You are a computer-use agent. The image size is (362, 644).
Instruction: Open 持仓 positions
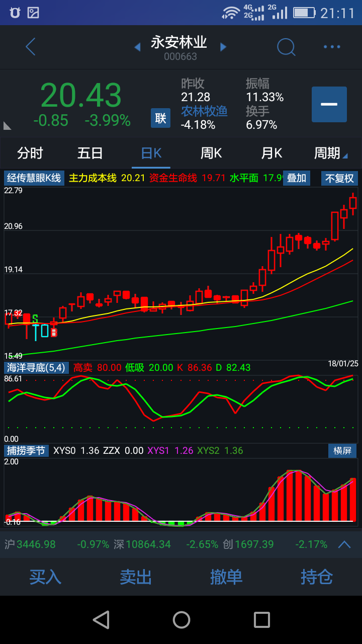click(x=317, y=577)
